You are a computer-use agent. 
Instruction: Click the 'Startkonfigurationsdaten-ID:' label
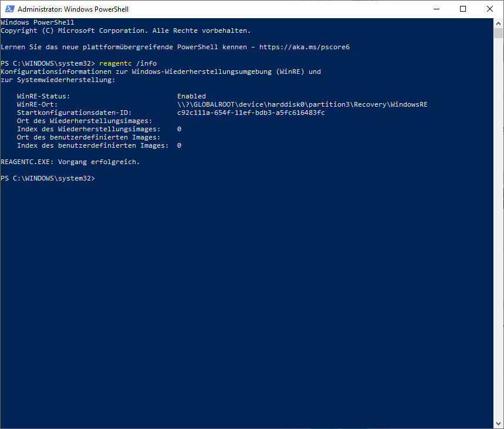coord(75,113)
